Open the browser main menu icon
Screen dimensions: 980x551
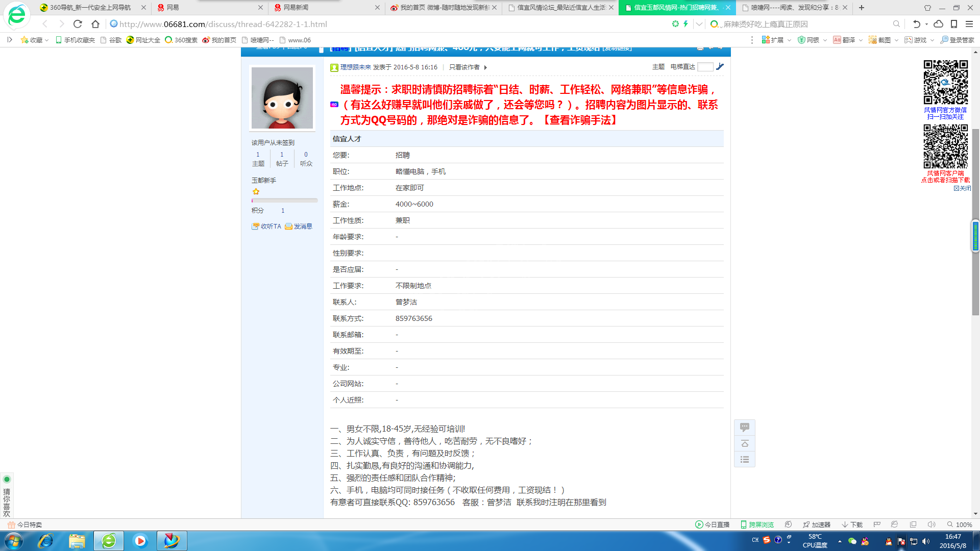tap(969, 24)
